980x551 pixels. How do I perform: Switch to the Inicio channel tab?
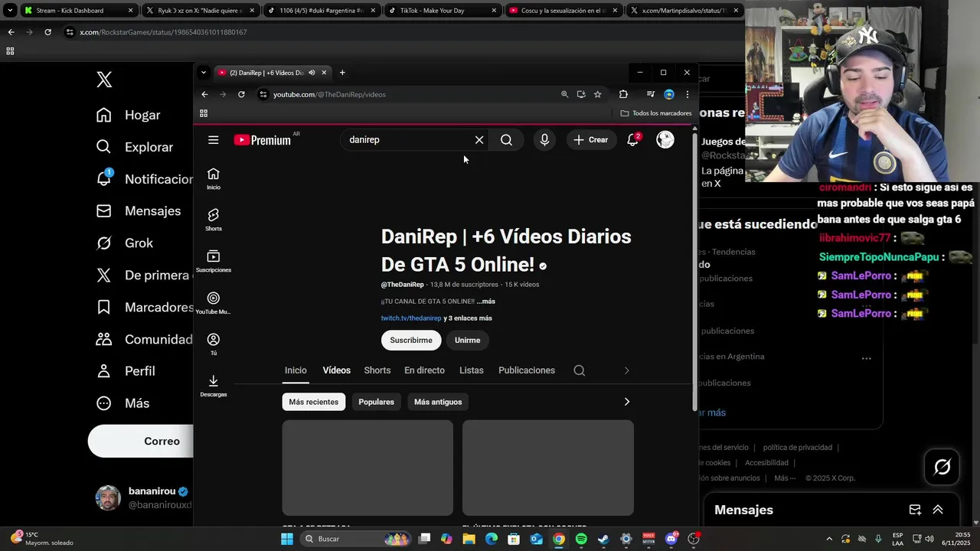tap(296, 370)
